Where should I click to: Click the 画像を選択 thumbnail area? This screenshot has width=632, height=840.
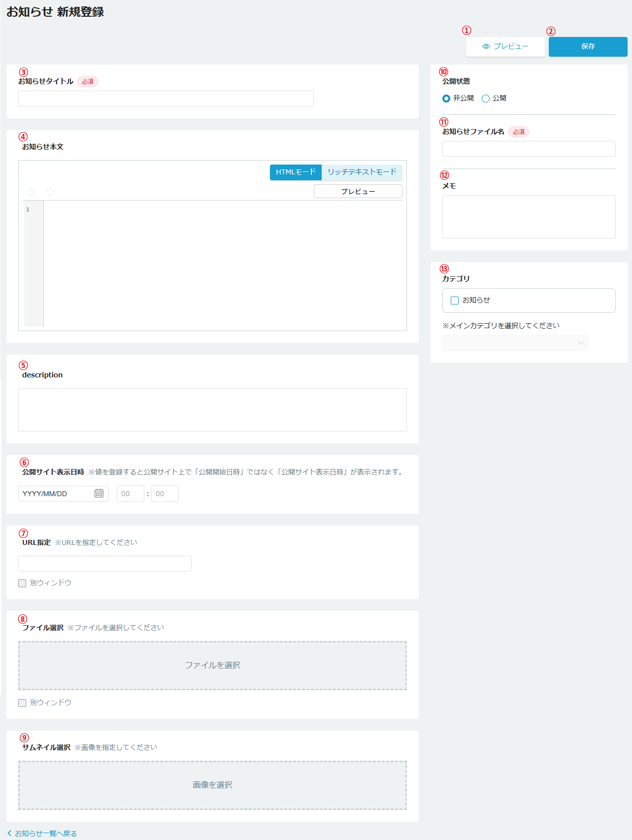pos(212,785)
